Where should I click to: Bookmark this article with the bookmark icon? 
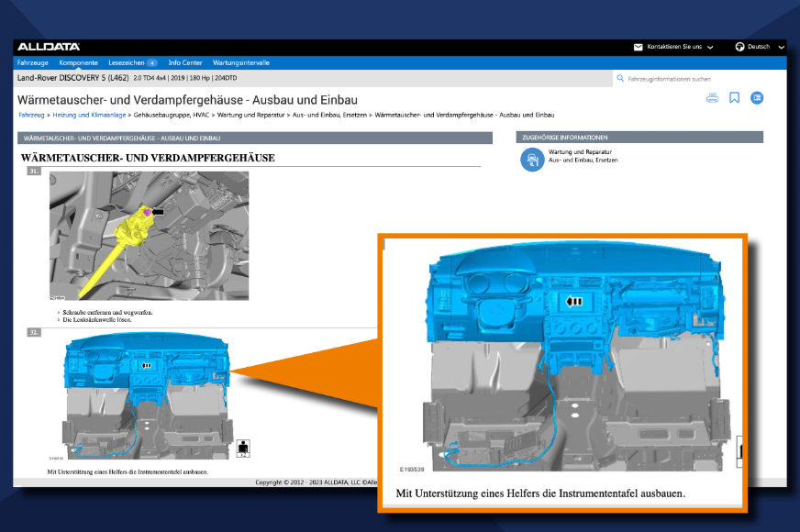tap(734, 98)
